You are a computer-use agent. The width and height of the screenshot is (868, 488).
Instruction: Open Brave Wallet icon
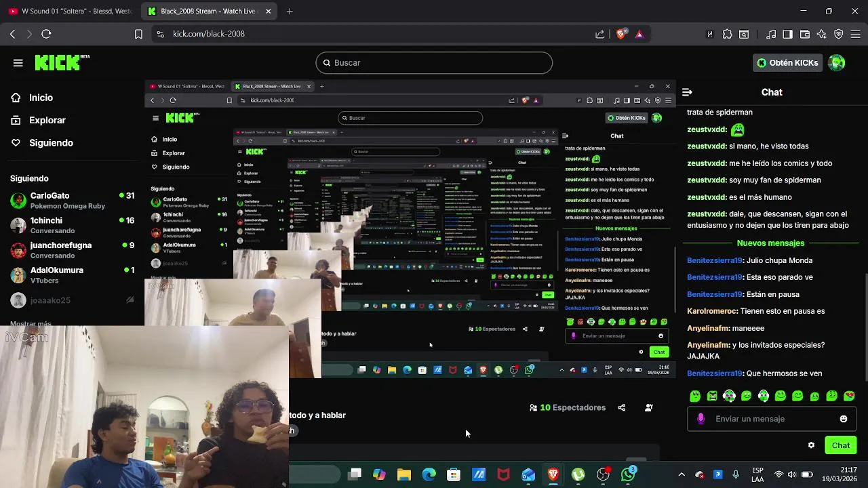tap(805, 34)
